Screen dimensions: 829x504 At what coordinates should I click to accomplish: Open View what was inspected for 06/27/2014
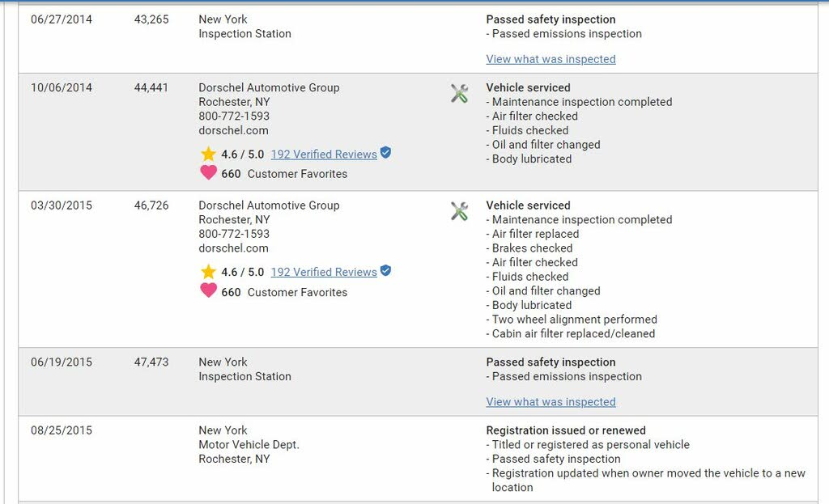pos(551,59)
